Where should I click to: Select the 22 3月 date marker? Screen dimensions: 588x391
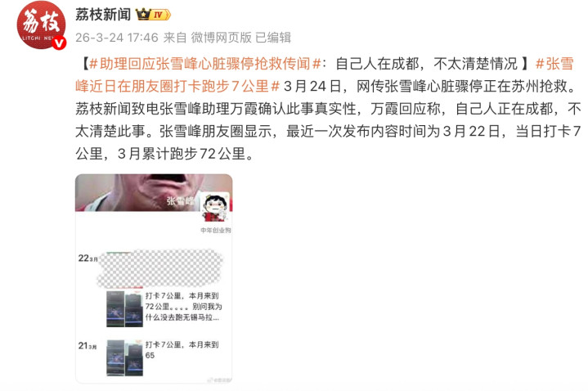click(x=88, y=258)
